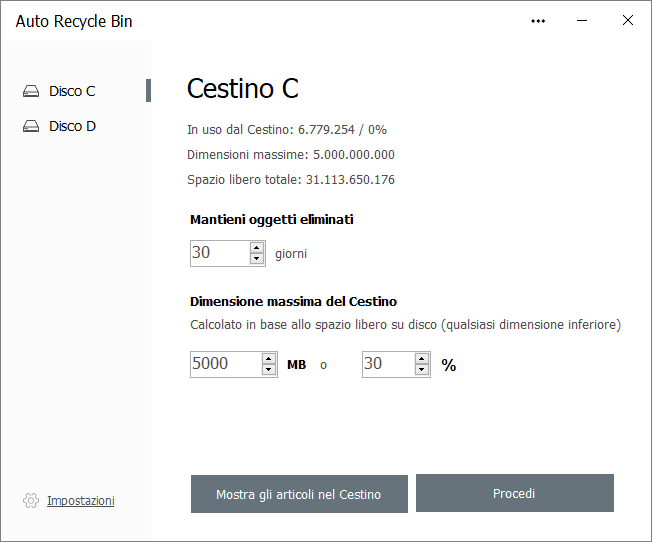
Task: Increase the percent value with up arrow
Action: tap(422, 358)
